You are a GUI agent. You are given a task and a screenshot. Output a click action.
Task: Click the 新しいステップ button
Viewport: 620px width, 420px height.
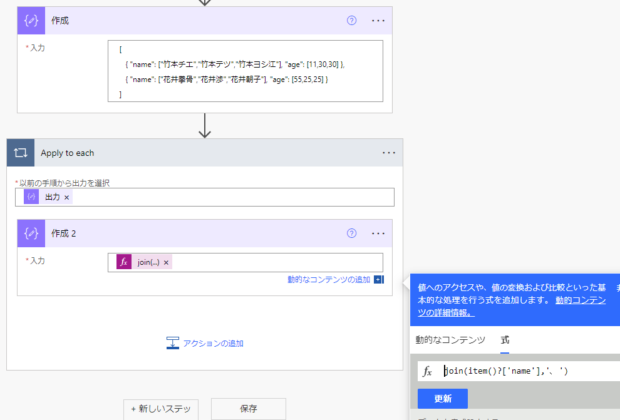click(161, 409)
